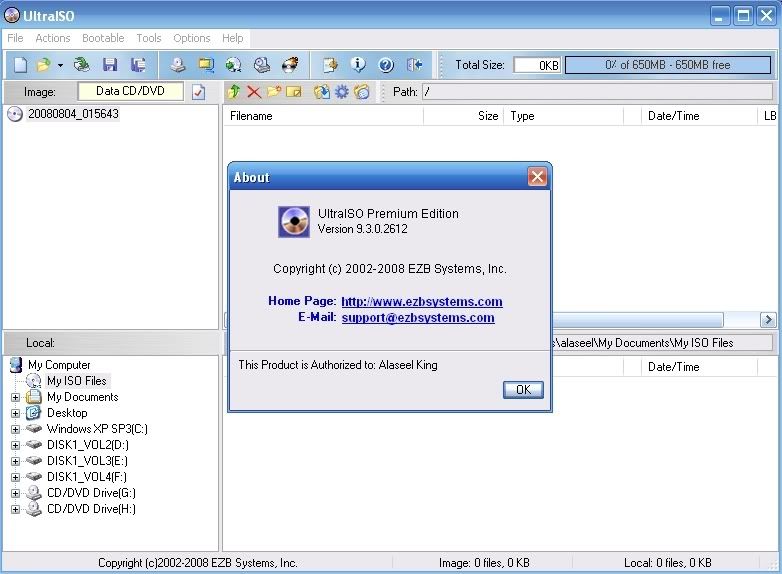782x574 pixels.
Task: Click the document-with-hand toolbar icon
Action: click(x=330, y=65)
